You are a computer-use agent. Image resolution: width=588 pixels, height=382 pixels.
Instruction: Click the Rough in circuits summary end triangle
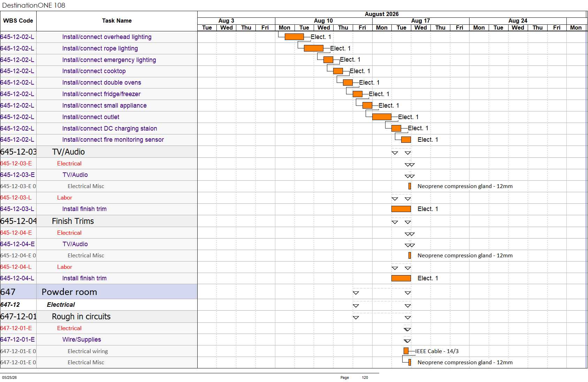pyautogui.click(x=408, y=318)
